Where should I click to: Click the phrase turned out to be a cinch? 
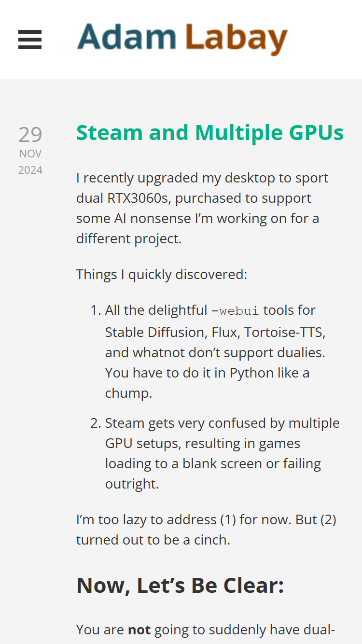[153, 540]
